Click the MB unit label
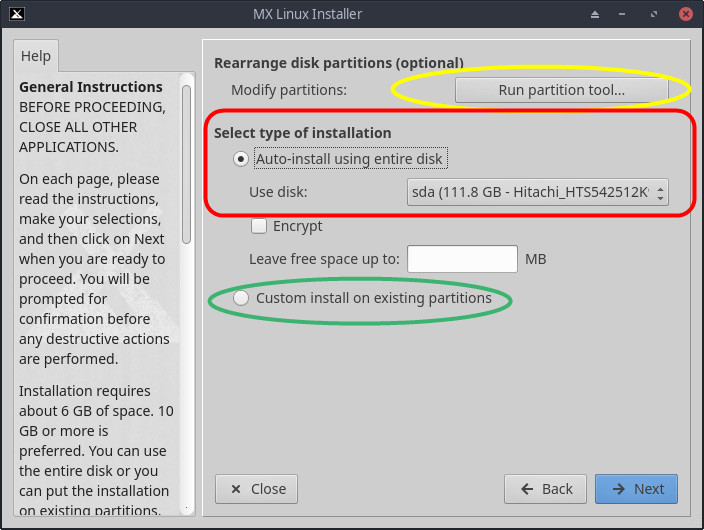This screenshot has height=530, width=704. (536, 259)
